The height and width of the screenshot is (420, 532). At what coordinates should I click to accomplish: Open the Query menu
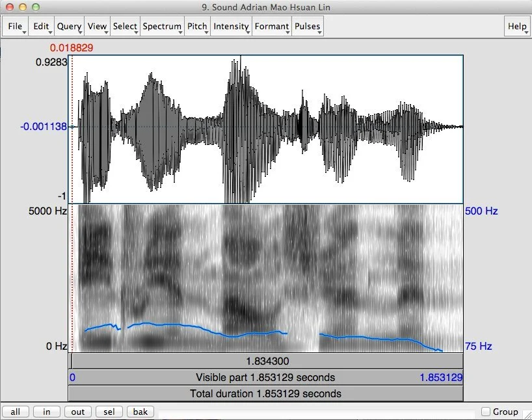pos(68,27)
